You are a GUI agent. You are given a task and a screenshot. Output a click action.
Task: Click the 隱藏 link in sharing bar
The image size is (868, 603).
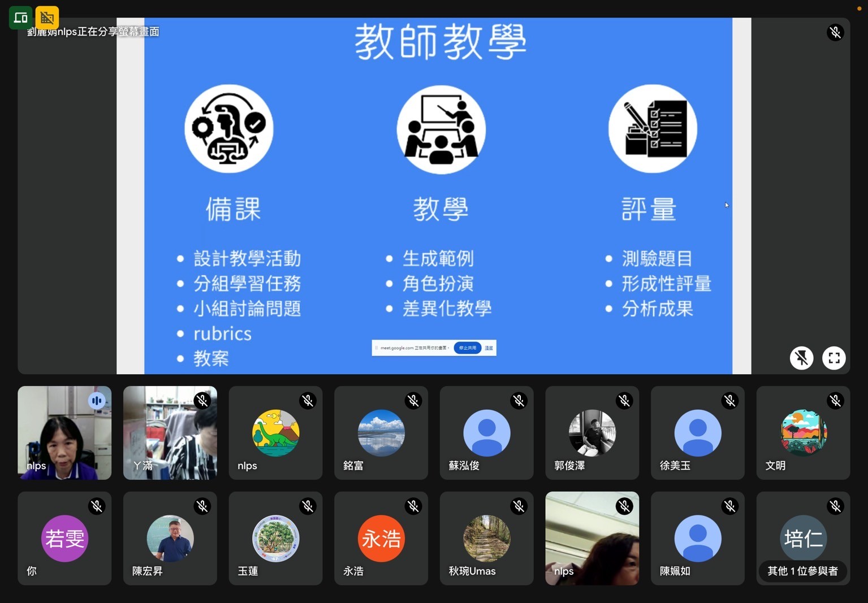tap(489, 348)
